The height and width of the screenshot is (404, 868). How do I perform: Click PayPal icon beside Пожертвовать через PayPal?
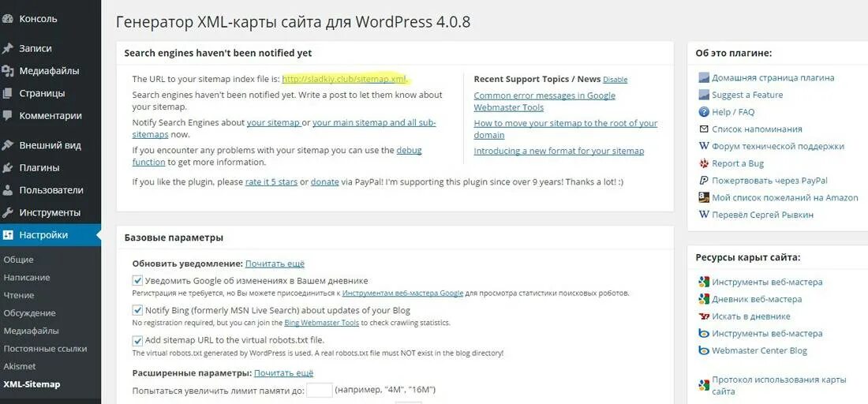click(x=704, y=181)
